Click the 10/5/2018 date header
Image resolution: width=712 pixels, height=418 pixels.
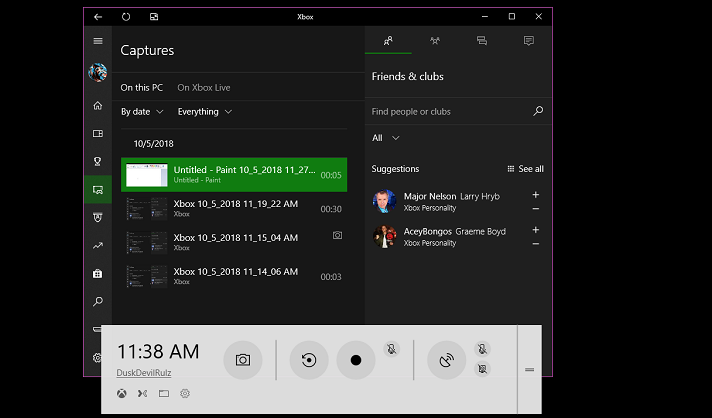click(x=153, y=144)
